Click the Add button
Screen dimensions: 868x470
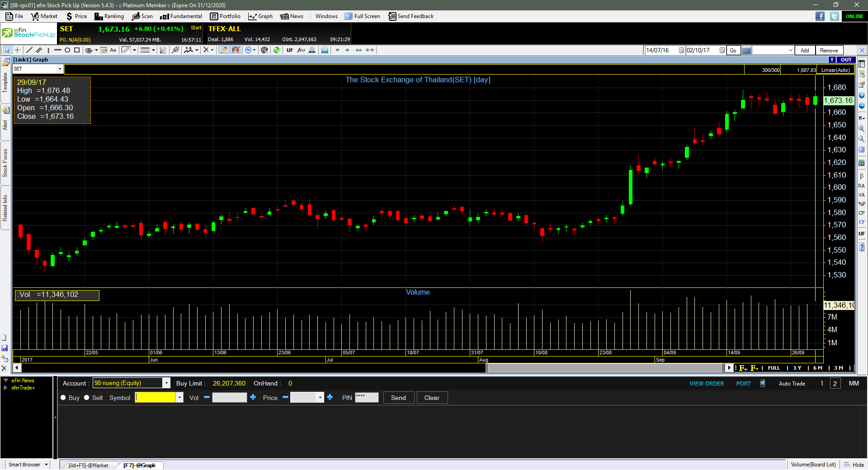point(805,51)
